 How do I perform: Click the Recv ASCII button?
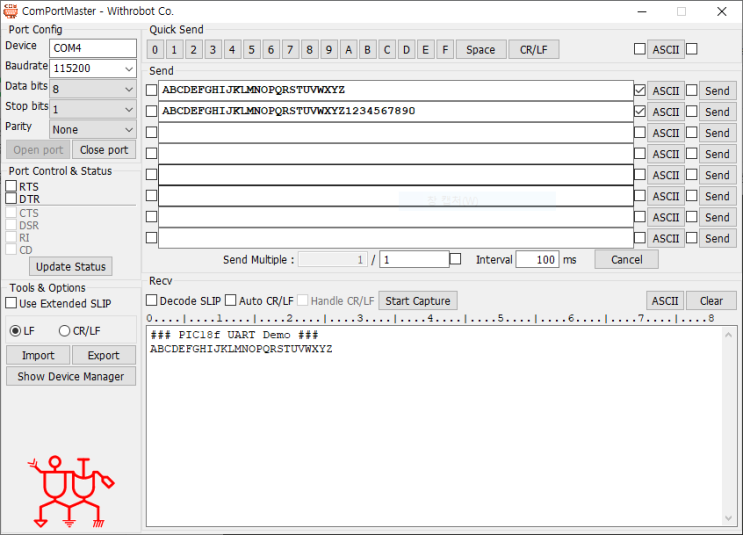pyautogui.click(x=665, y=301)
